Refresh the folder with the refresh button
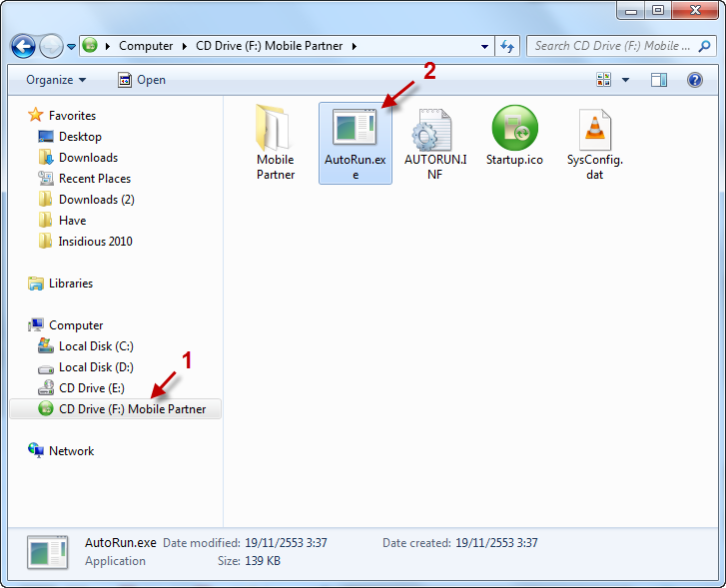This screenshot has width=726, height=588. pos(507,46)
